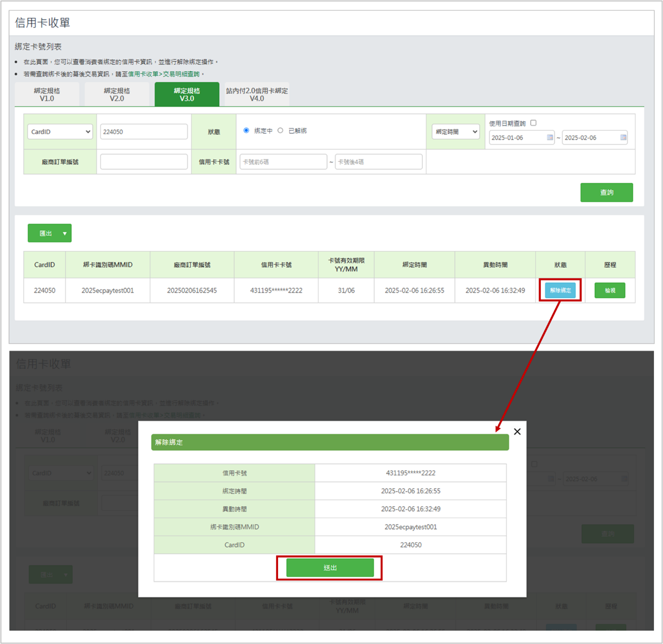Select the 已解綁 status radio button

pos(281,131)
